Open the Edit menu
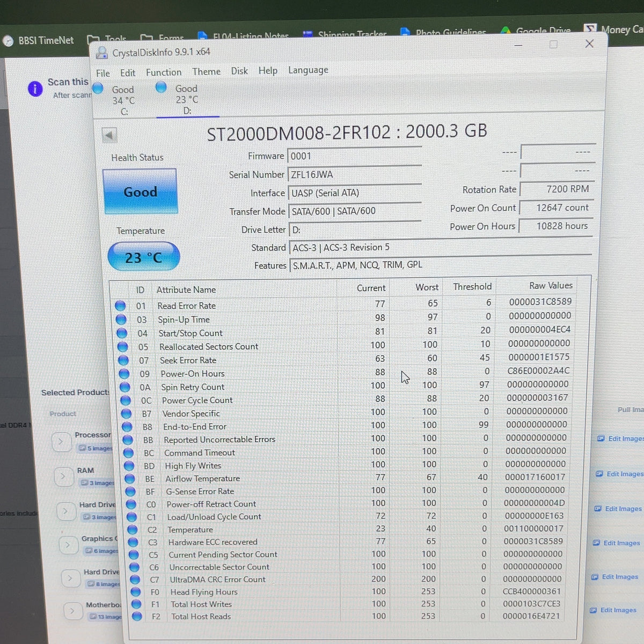 point(127,72)
